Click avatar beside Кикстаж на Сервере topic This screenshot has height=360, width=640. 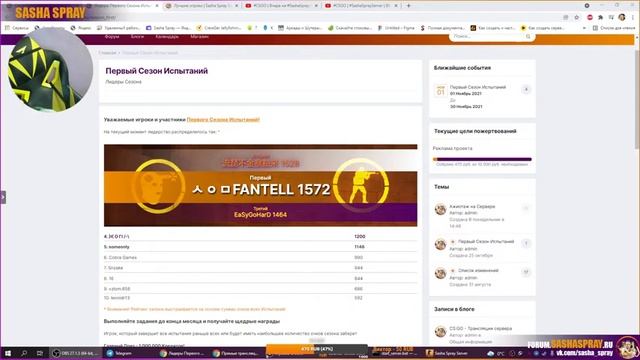pyautogui.click(x=440, y=209)
